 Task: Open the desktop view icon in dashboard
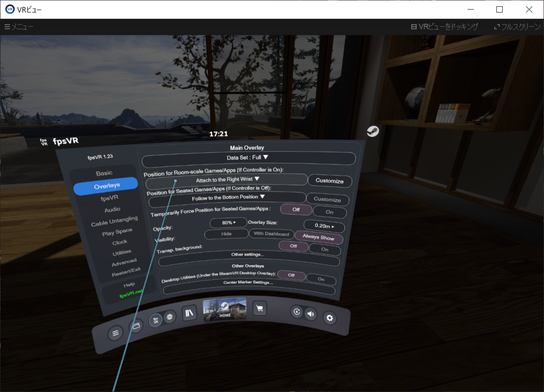136,326
